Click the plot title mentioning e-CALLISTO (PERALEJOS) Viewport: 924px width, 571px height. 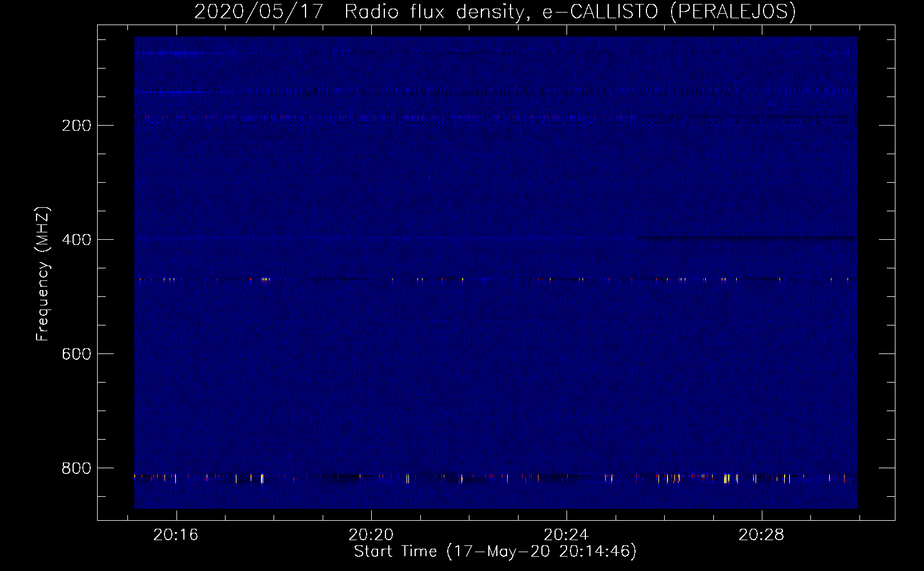(495, 11)
